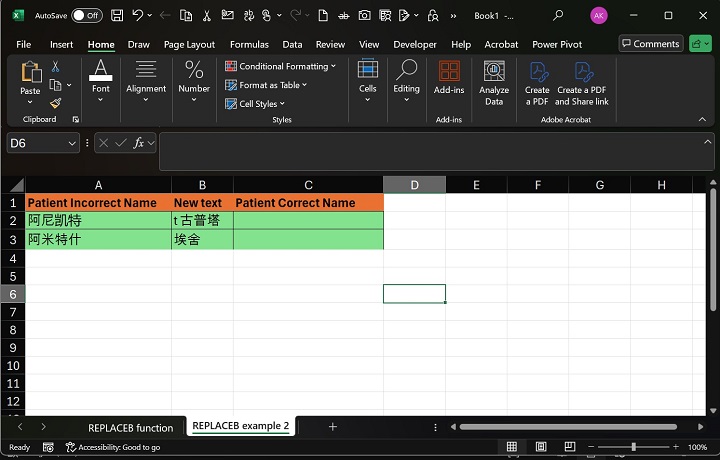Screen dimensions: 720x460
Task: Toggle the AutoSave switch
Action: pos(86,16)
